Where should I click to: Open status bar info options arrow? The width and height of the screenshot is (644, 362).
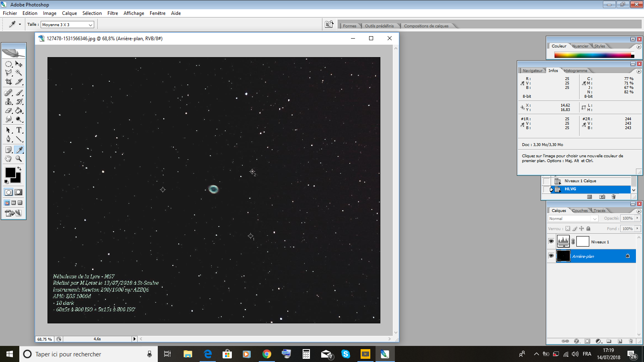tap(134, 339)
